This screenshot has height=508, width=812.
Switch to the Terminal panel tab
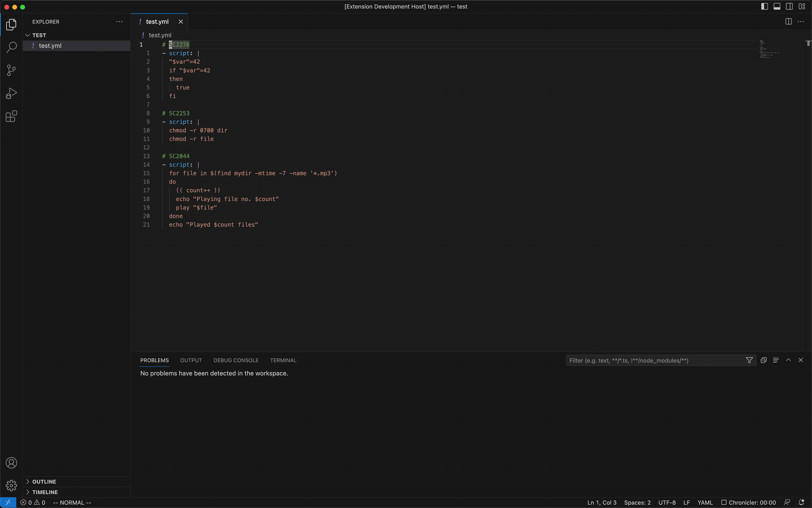click(283, 360)
